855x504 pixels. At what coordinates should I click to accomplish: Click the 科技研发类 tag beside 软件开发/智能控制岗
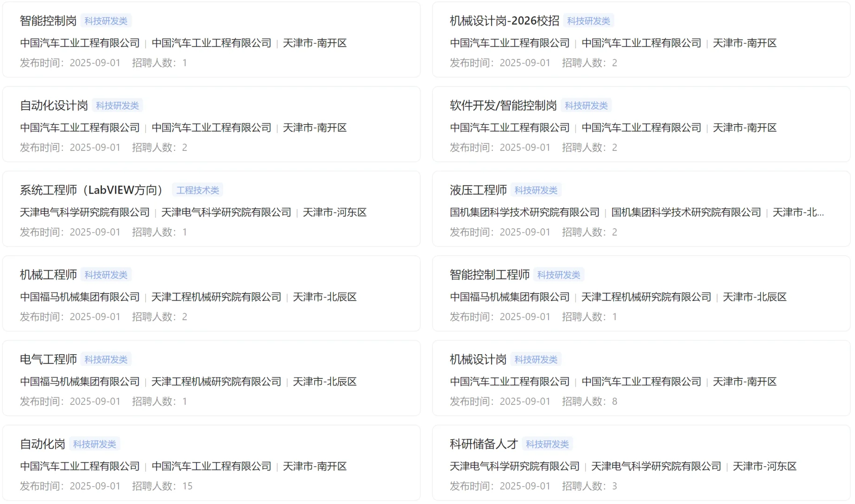click(x=586, y=105)
